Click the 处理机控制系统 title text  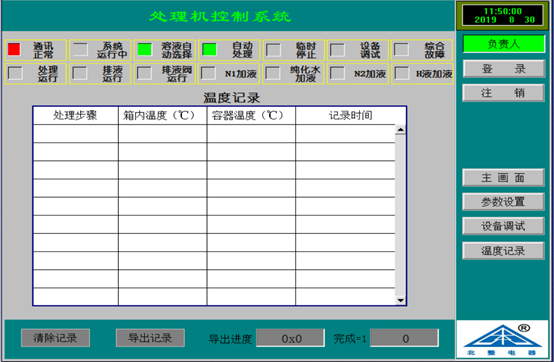point(220,17)
